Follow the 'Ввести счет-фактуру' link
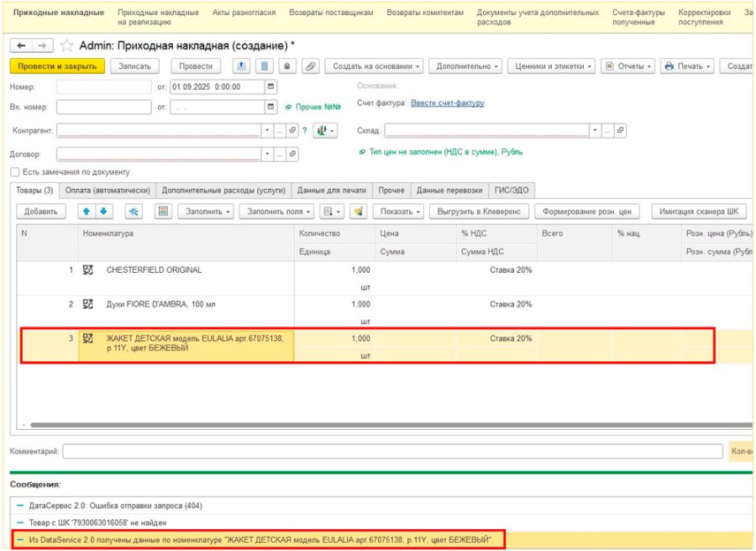 coord(448,102)
